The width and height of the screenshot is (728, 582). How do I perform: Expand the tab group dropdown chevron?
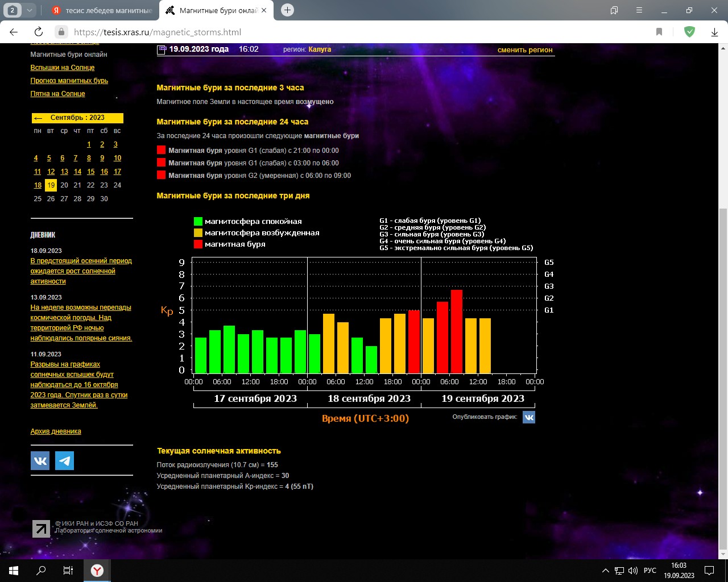[x=30, y=10]
